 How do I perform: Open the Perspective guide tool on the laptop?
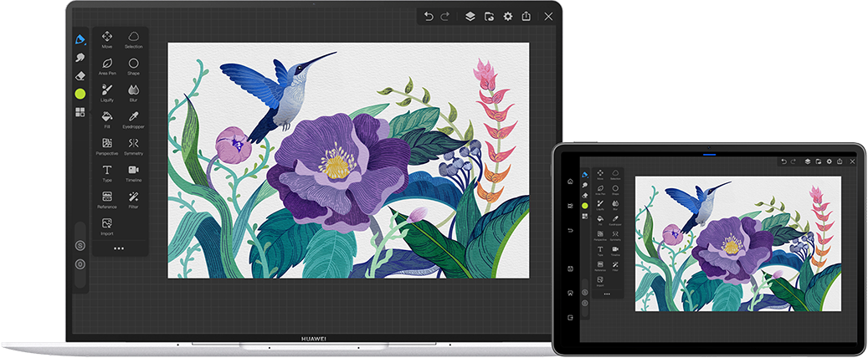click(107, 144)
